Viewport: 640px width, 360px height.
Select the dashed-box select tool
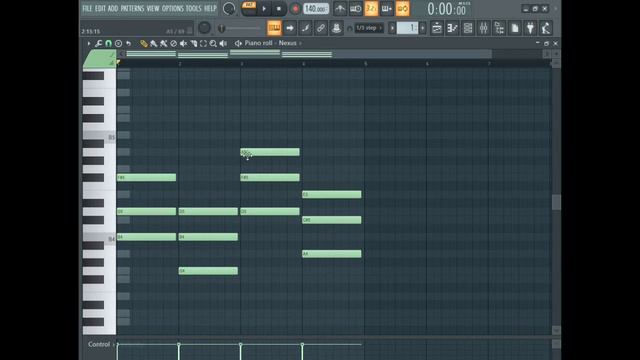[x=203, y=43]
